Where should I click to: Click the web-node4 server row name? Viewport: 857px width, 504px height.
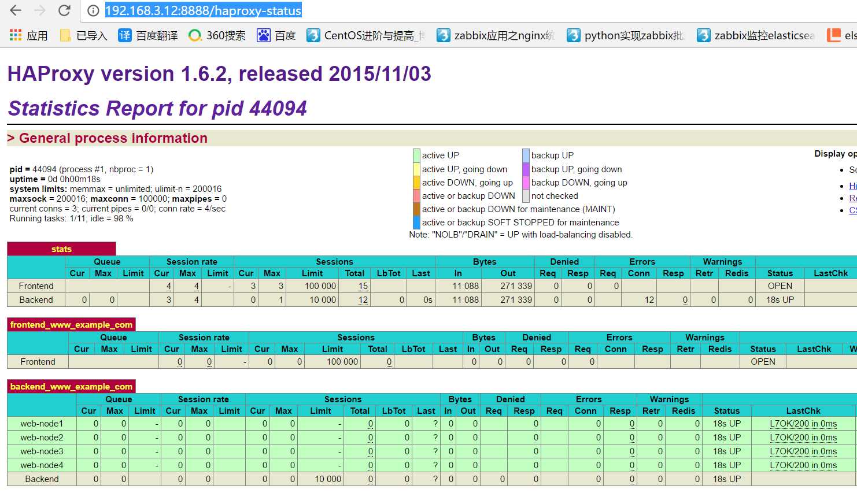(x=42, y=465)
